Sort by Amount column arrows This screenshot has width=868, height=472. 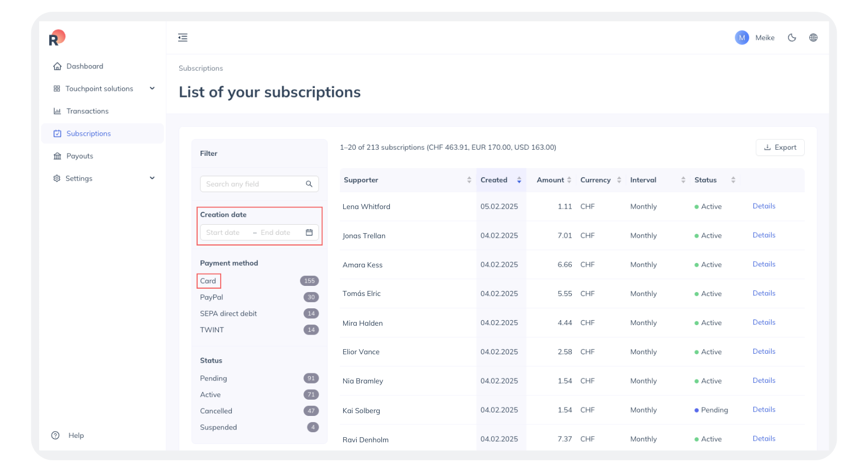pyautogui.click(x=569, y=180)
